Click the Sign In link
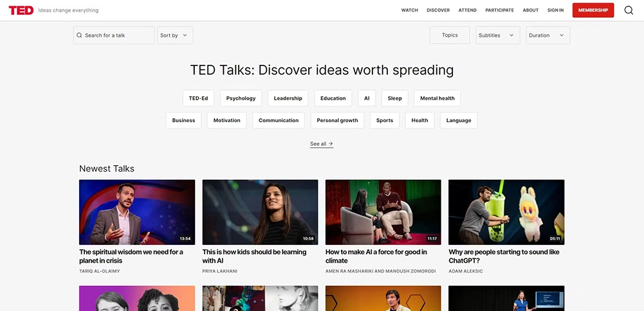The width and height of the screenshot is (644, 311). point(555,10)
